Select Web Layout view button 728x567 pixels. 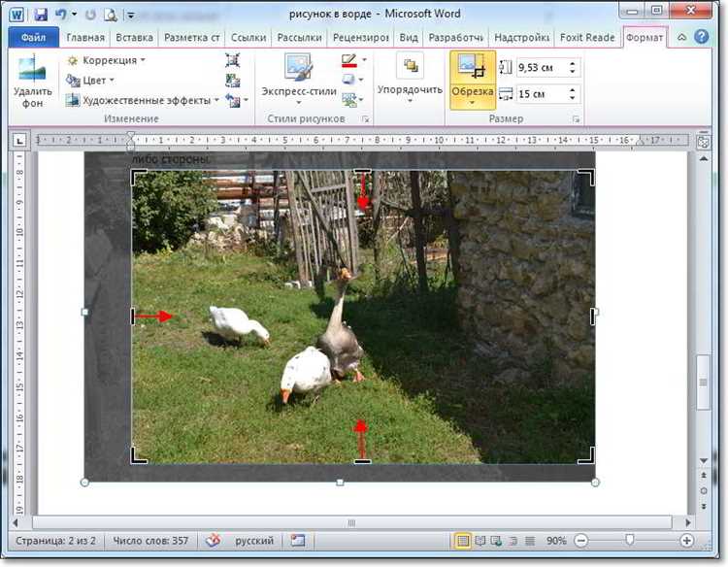[496, 541]
